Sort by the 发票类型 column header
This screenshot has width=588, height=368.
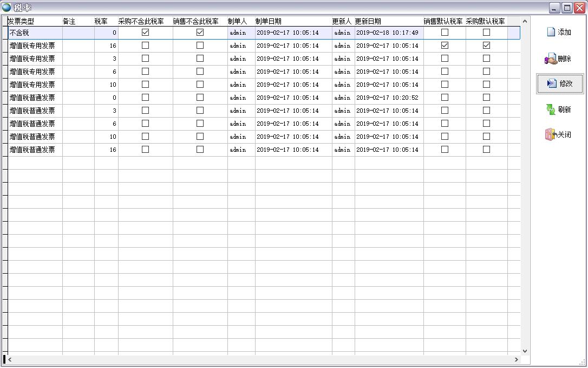pyautogui.click(x=22, y=21)
